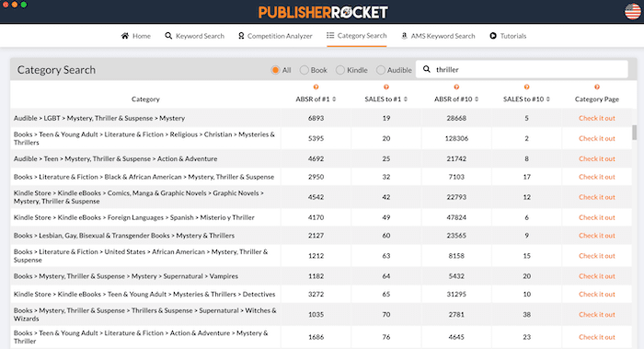644x349 pixels.
Task: Open AMS Keyword Search tab
Action: click(438, 36)
